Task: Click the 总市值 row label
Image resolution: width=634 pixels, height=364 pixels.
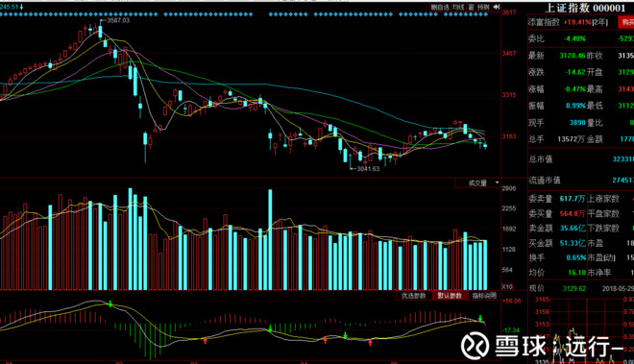Action: 541,158
